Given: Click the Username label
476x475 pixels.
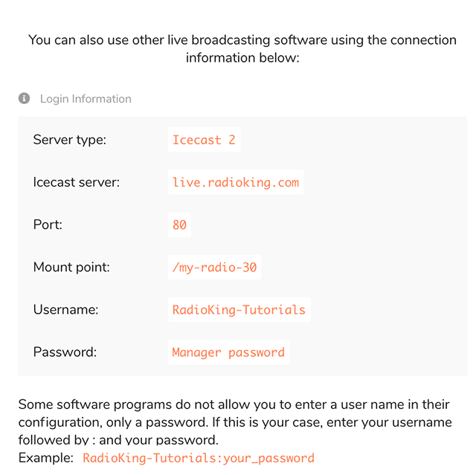Looking at the screenshot, I should [x=65, y=310].
